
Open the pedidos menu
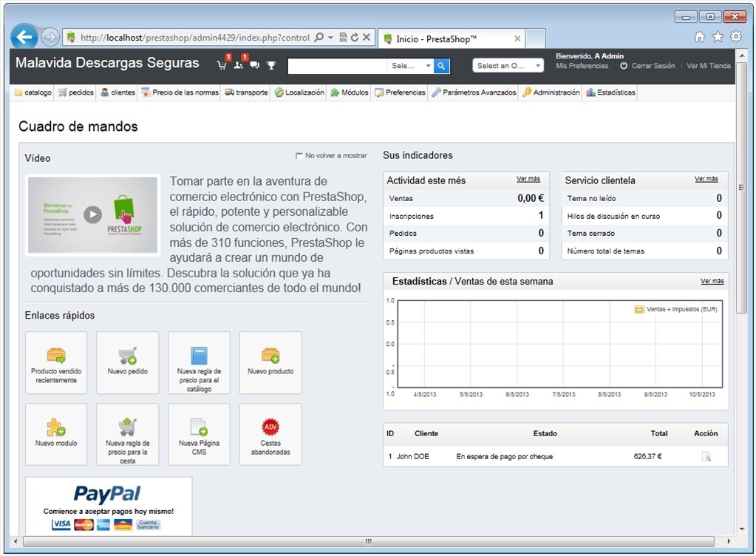coord(75,92)
